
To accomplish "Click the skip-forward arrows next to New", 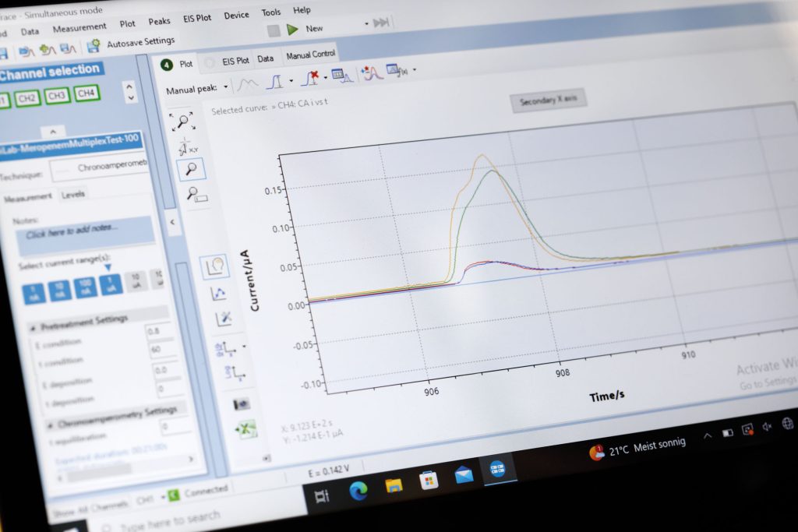I will pos(381,23).
